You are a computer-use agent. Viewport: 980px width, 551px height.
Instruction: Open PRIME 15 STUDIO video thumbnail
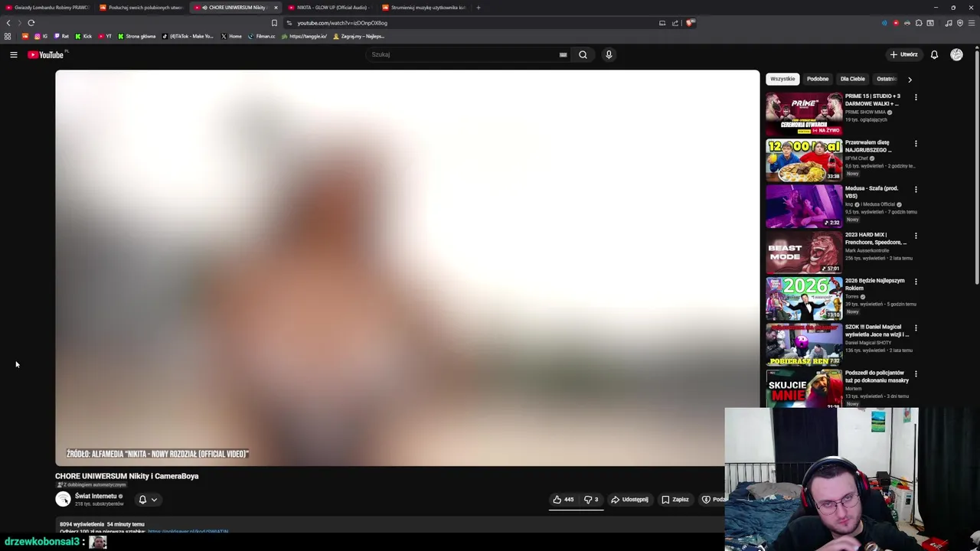point(804,114)
